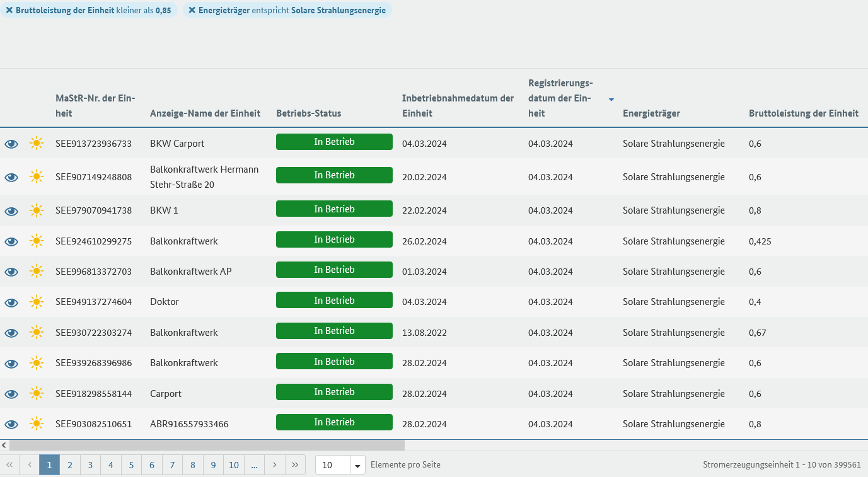Go to page 5

[131, 465]
